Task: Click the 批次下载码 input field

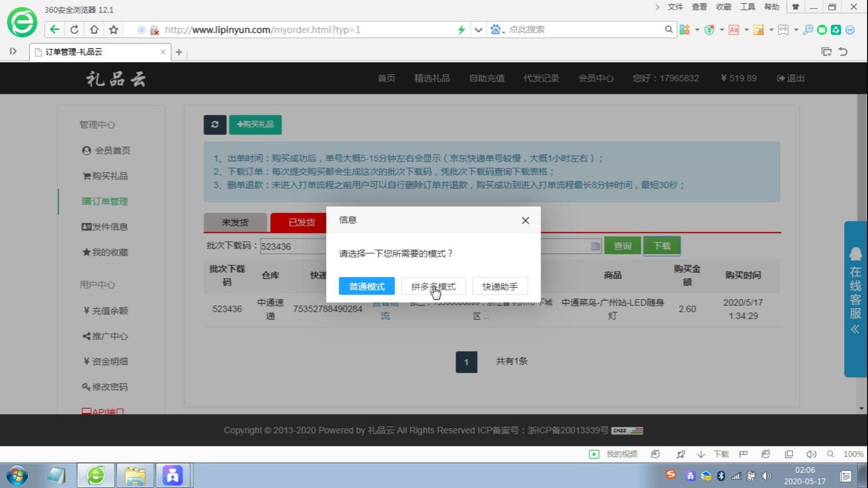Action: coord(293,246)
